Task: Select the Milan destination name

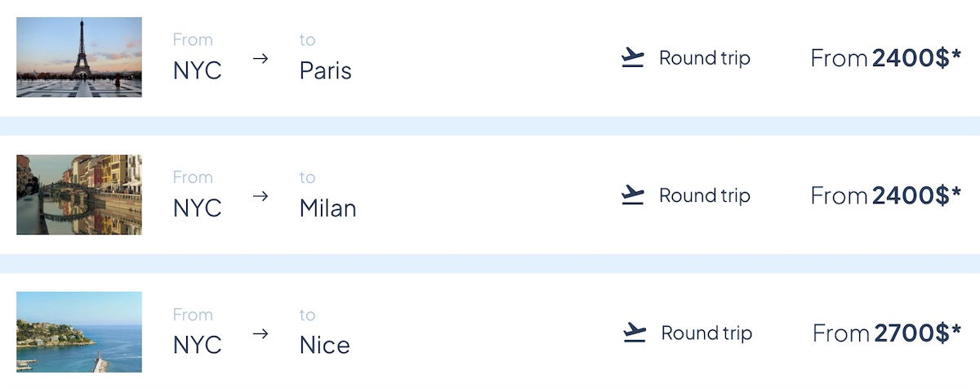Action: [x=327, y=208]
